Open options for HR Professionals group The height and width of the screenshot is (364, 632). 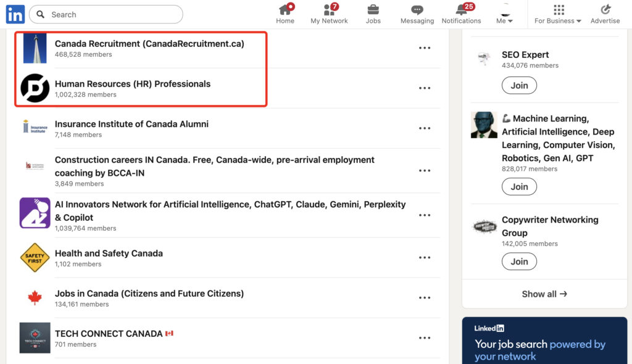(425, 88)
